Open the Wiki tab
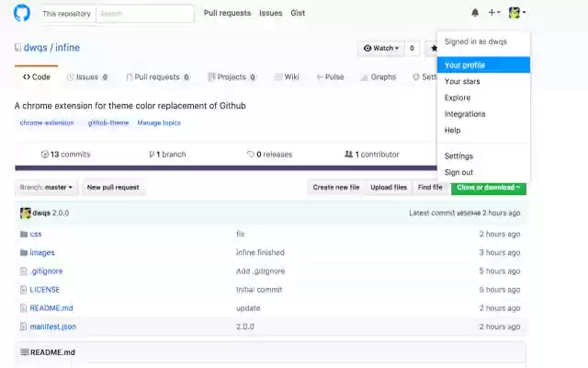 (287, 77)
